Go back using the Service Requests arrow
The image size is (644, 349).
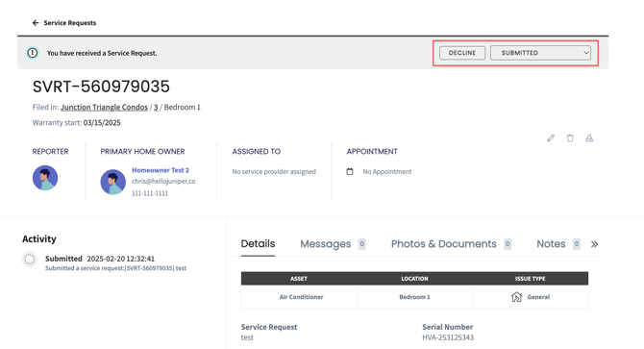click(x=36, y=23)
